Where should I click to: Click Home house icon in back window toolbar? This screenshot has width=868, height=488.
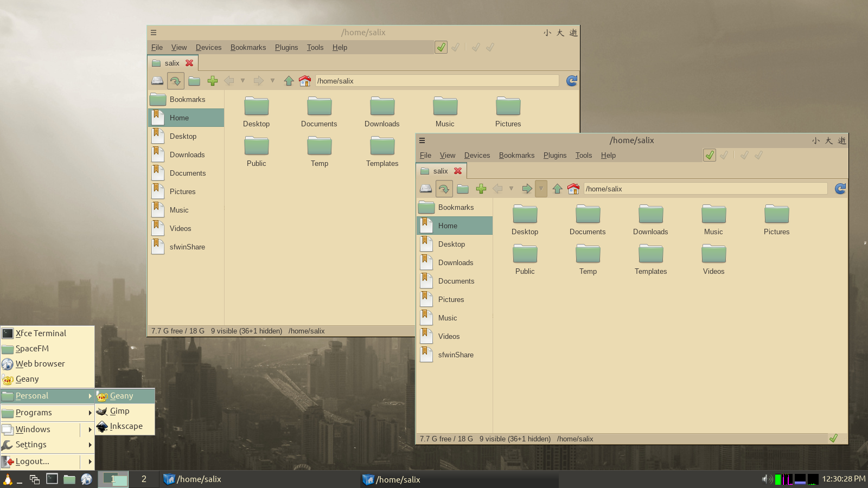click(x=305, y=81)
